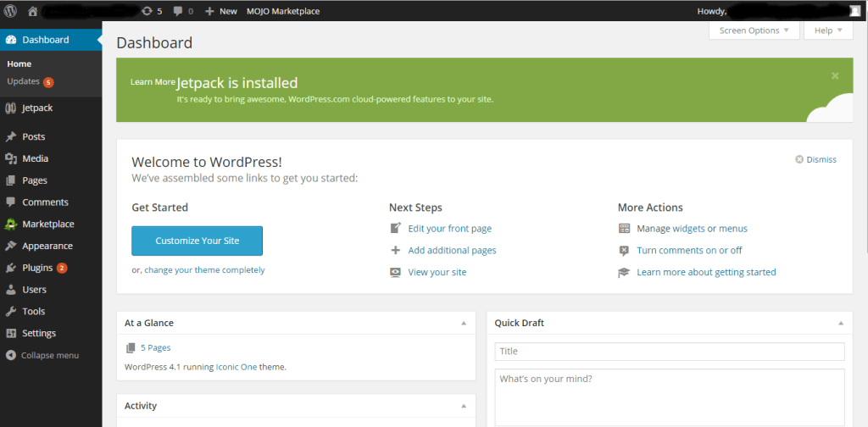Open the 5 Pages link

tap(156, 348)
